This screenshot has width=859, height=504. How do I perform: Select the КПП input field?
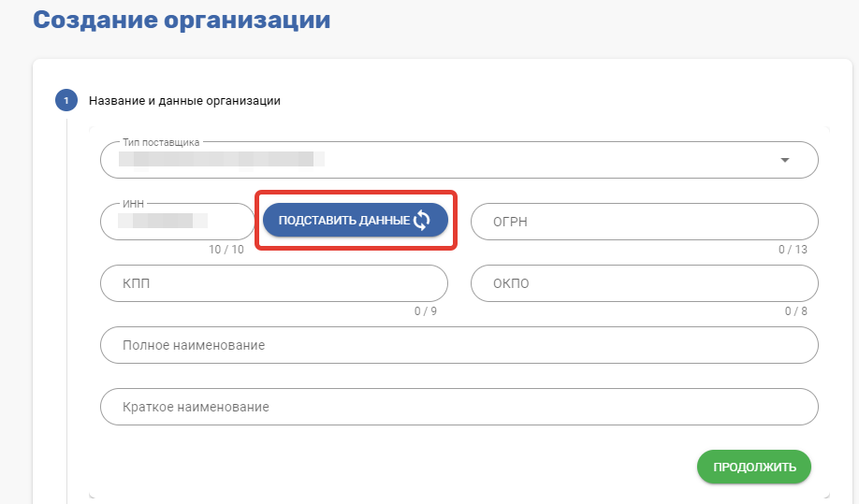click(x=273, y=283)
